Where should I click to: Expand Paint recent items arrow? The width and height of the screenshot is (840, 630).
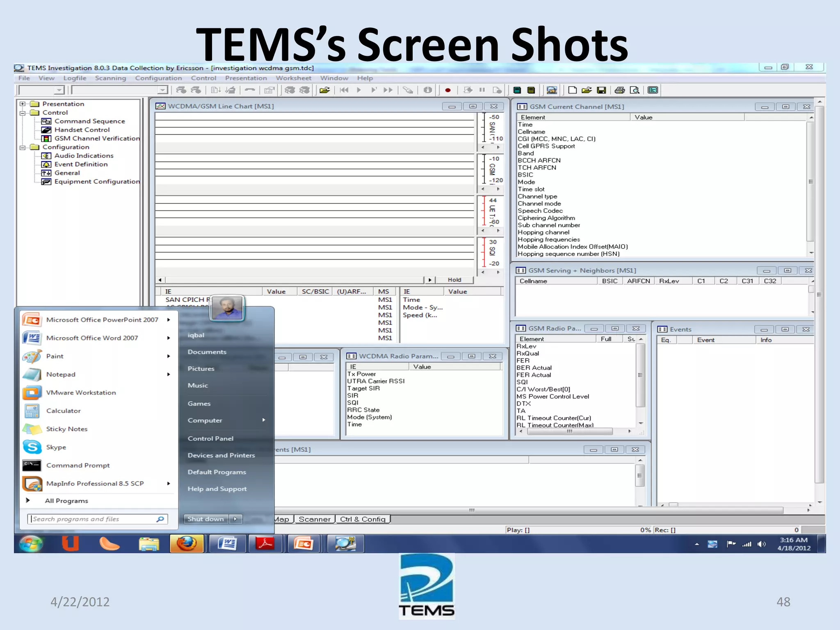pyautogui.click(x=169, y=356)
